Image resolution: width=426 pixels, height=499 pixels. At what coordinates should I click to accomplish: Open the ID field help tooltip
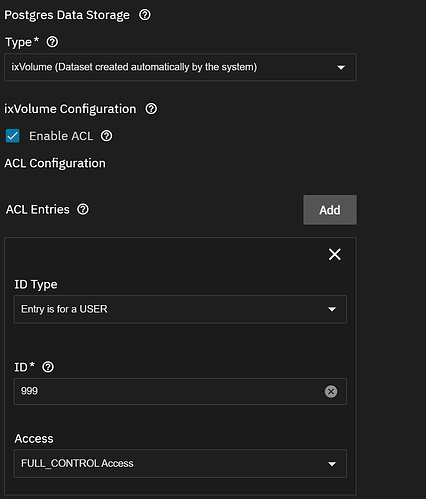click(x=48, y=367)
